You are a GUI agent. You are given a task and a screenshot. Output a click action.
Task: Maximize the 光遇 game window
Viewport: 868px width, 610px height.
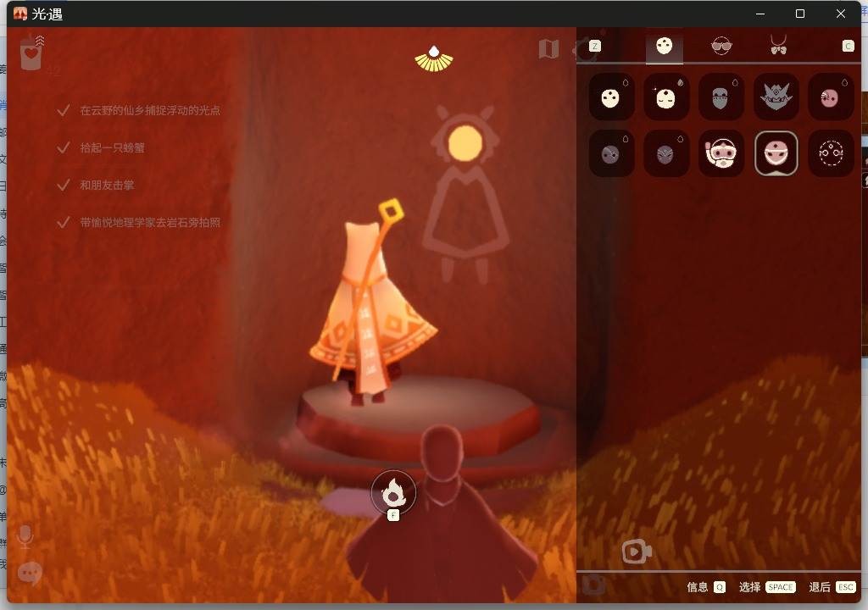pos(800,14)
